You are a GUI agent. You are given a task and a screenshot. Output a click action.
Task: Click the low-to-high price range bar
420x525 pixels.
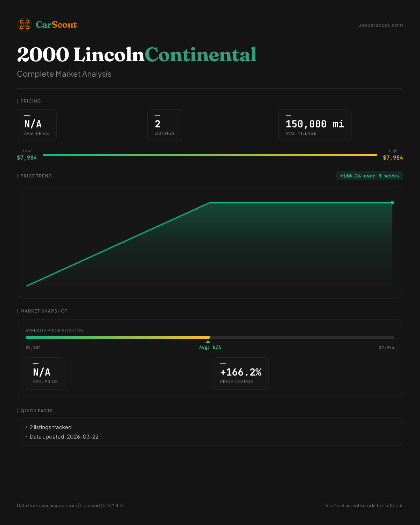click(x=210, y=155)
